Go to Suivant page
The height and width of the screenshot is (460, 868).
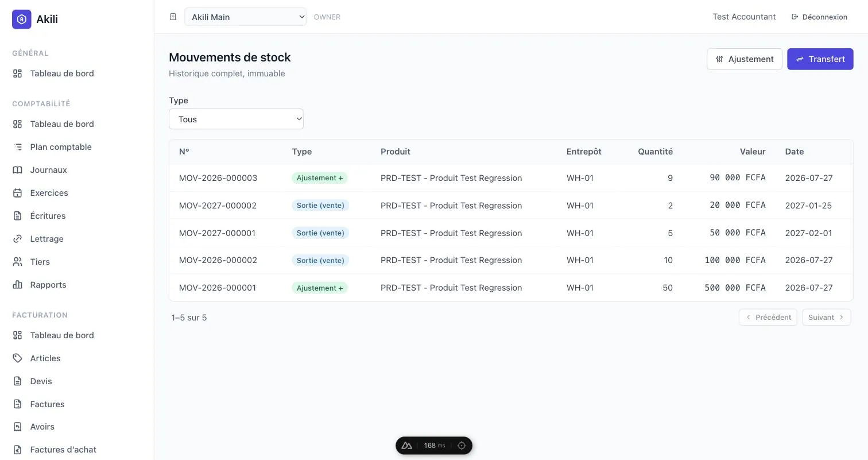click(827, 317)
